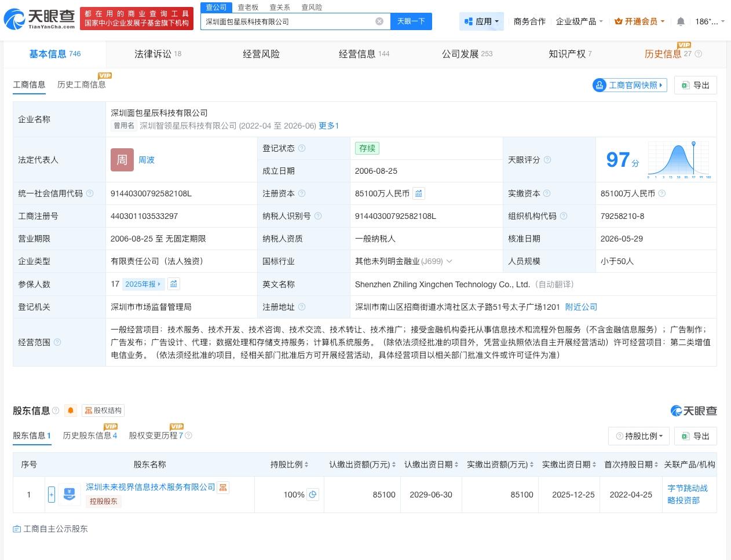Open the insured headcount chart icon

tap(174, 284)
